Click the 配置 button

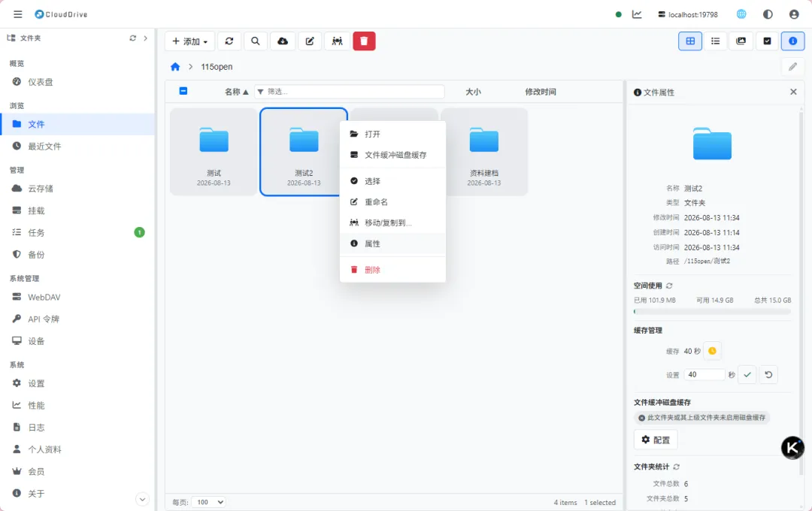point(656,440)
